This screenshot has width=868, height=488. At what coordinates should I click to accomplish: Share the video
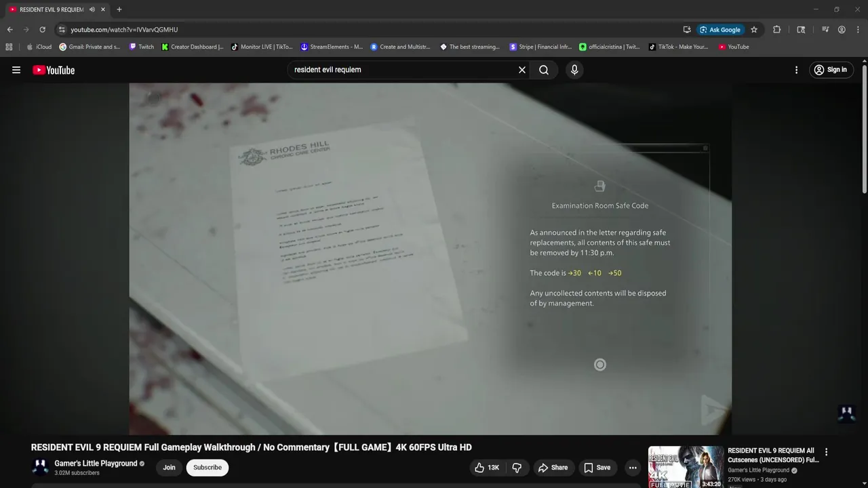click(553, 468)
